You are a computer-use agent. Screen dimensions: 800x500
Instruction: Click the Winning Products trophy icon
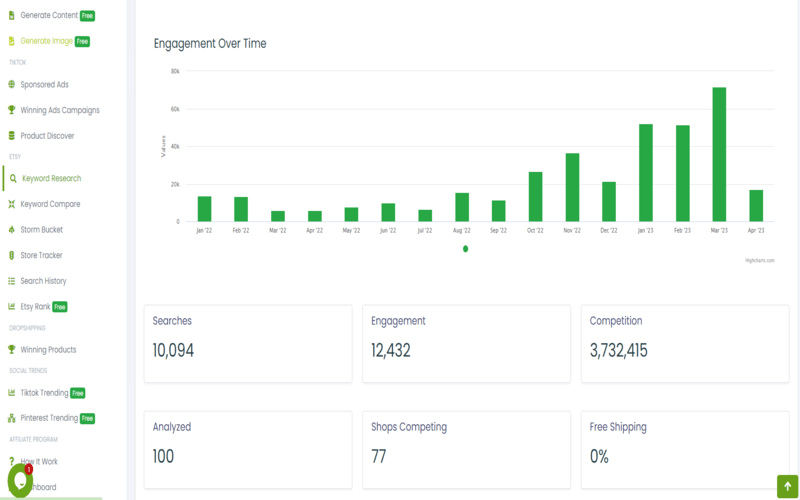coord(12,349)
